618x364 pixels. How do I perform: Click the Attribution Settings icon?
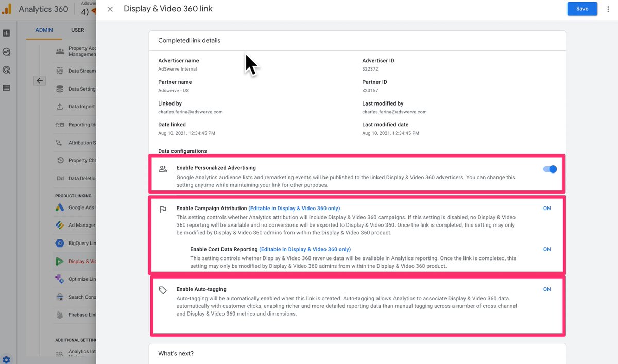point(60,143)
